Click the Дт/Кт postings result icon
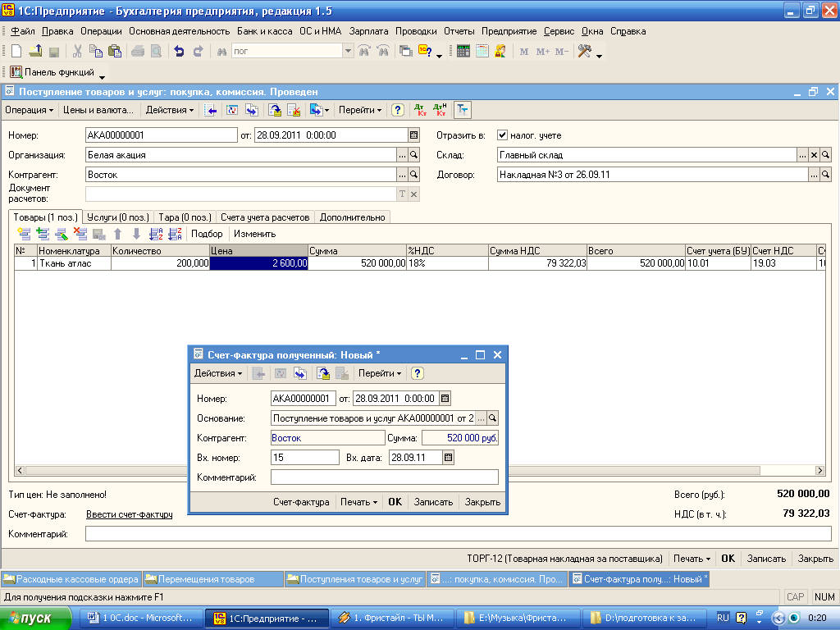The width and height of the screenshot is (840, 630). click(421, 110)
